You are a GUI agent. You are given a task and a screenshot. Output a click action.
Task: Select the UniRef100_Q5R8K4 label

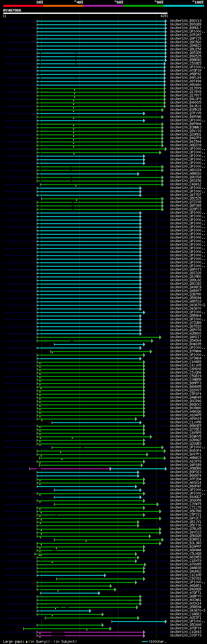(186, 316)
